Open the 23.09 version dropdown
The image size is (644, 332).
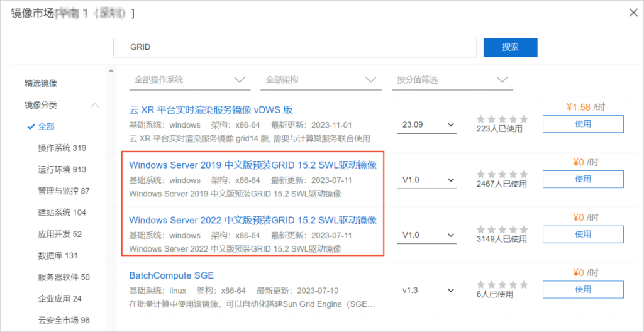point(427,125)
